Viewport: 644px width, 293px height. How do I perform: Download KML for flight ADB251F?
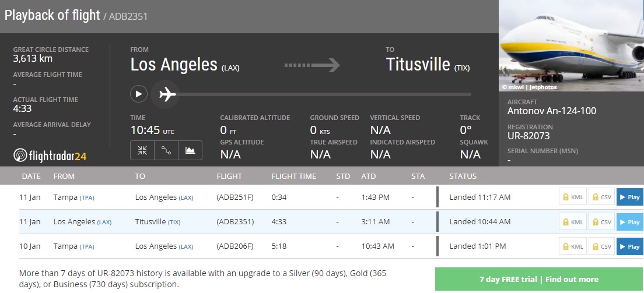(572, 197)
